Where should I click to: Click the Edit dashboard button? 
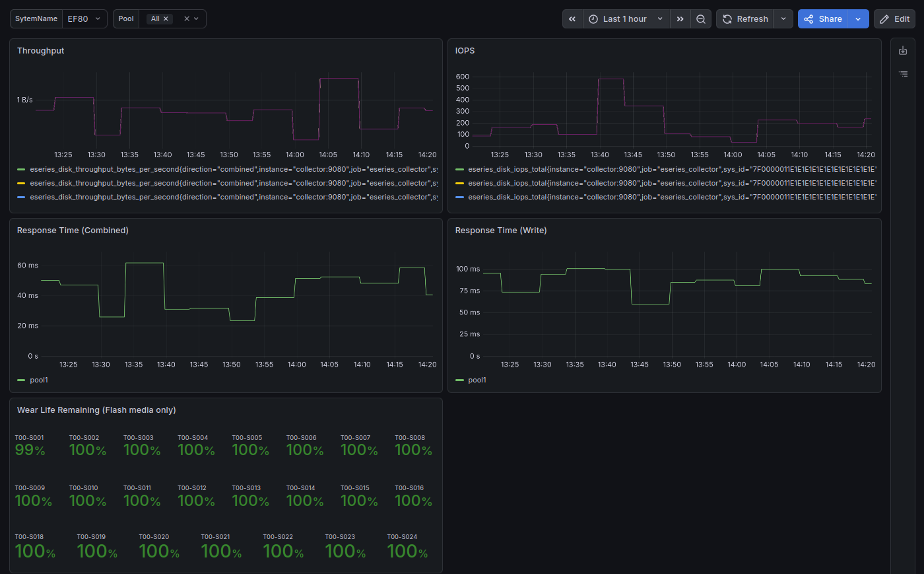[x=894, y=19]
